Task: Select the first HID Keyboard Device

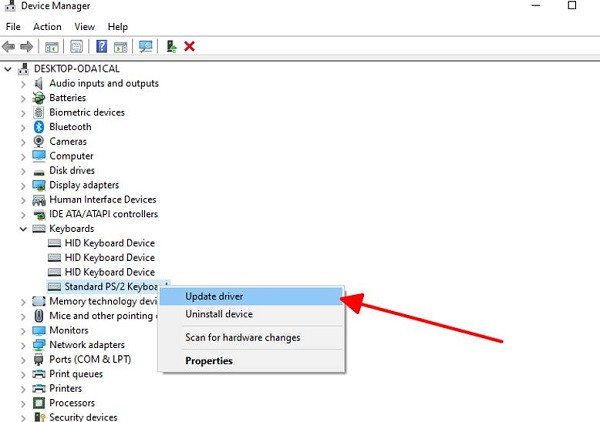Action: tap(110, 243)
